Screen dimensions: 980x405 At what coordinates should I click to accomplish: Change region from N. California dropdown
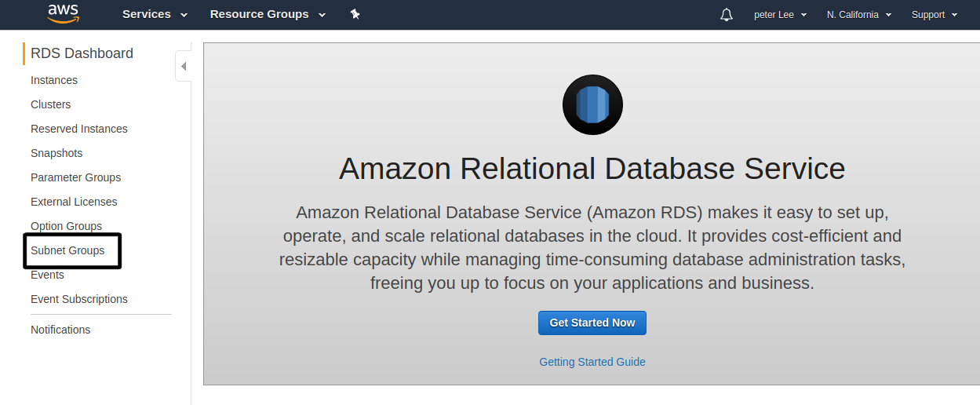(859, 15)
